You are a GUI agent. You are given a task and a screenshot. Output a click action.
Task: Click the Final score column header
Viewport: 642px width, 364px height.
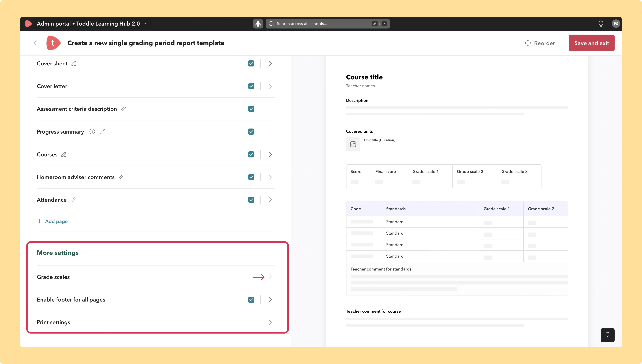(x=385, y=171)
